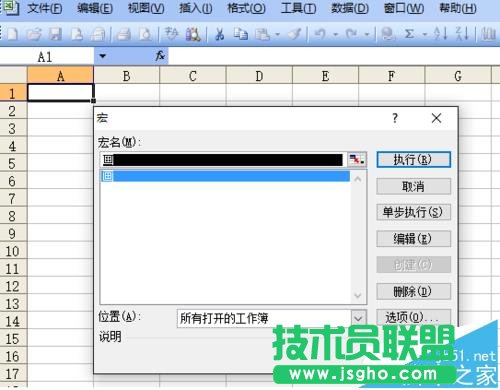Click the Save toolbar icon
500x390 pixels.
[55, 34]
